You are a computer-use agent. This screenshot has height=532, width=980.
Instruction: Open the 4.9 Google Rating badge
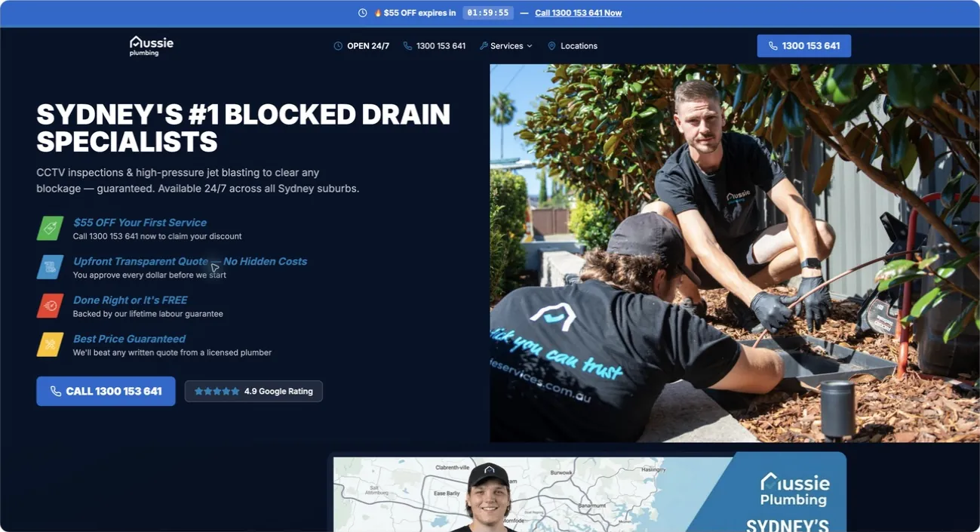tap(253, 391)
